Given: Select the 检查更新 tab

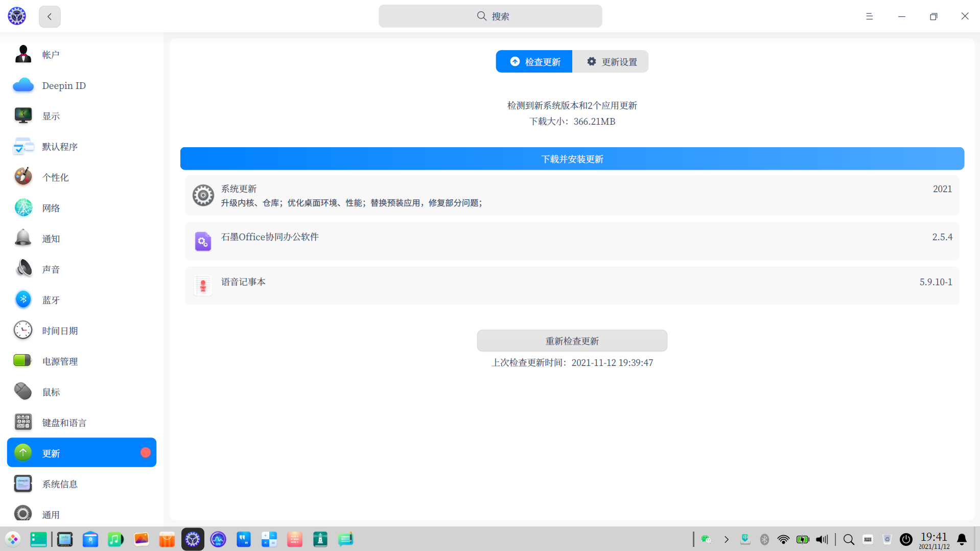Looking at the screenshot, I should click(x=533, y=61).
